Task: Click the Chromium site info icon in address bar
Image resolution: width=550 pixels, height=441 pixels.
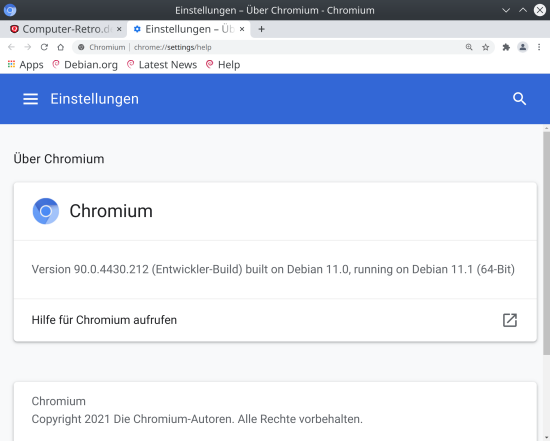Action: point(81,47)
